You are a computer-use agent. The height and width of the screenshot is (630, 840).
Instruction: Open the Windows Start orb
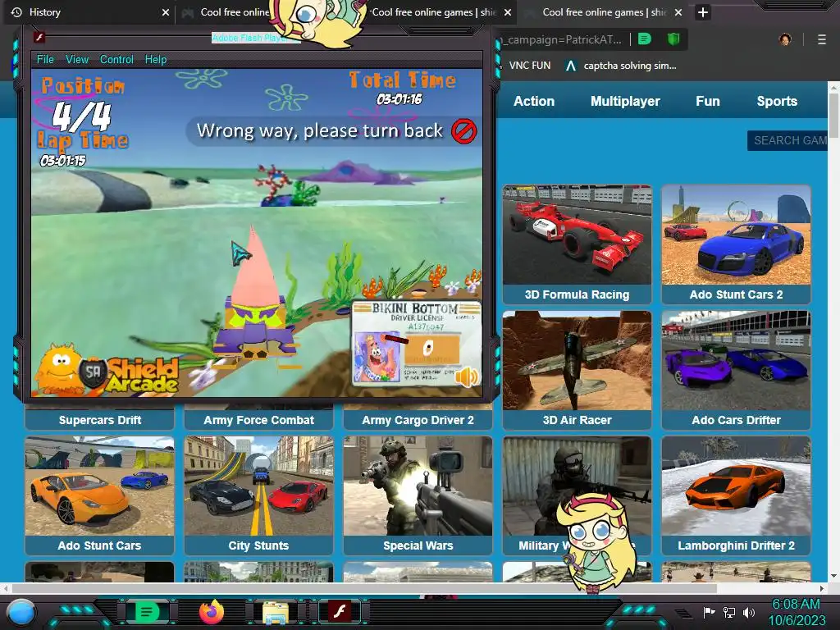point(22,612)
